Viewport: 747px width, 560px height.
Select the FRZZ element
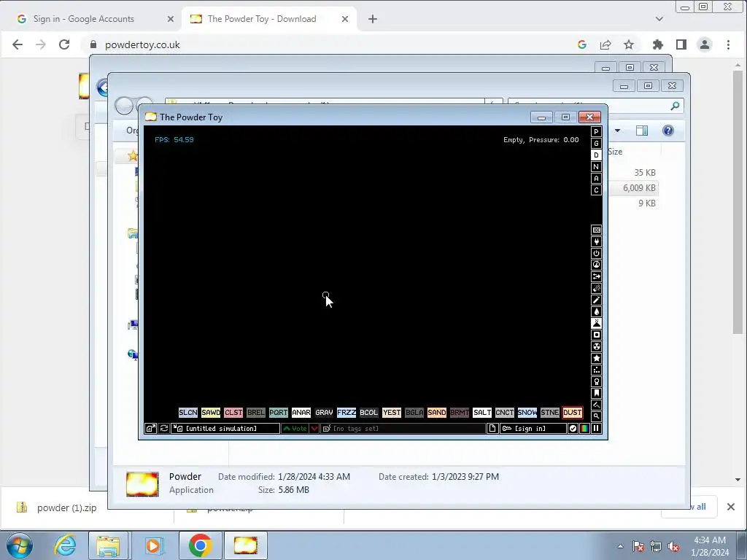point(347,413)
